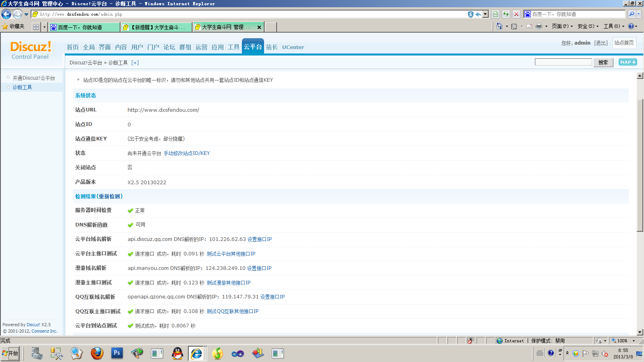Open the 首页 admin menu
644x362 pixels.
click(x=73, y=47)
